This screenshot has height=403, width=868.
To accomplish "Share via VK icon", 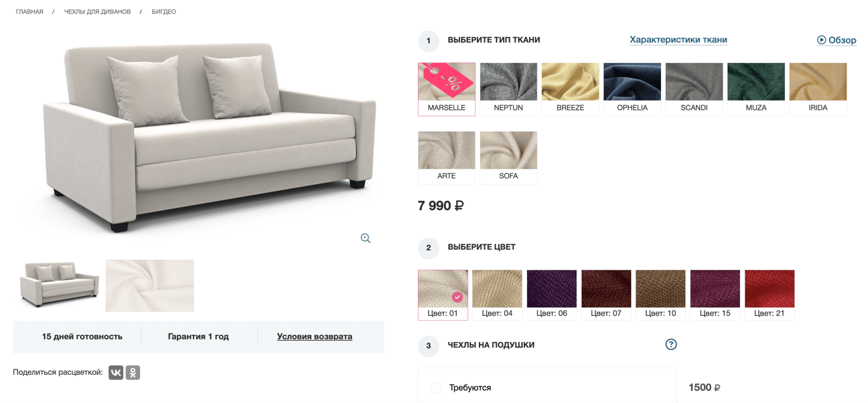I will [x=116, y=373].
